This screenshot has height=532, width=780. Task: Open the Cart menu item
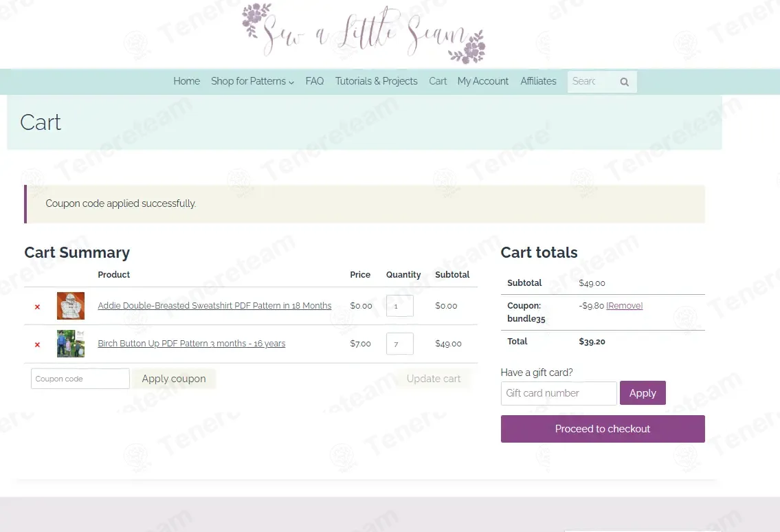438,81
